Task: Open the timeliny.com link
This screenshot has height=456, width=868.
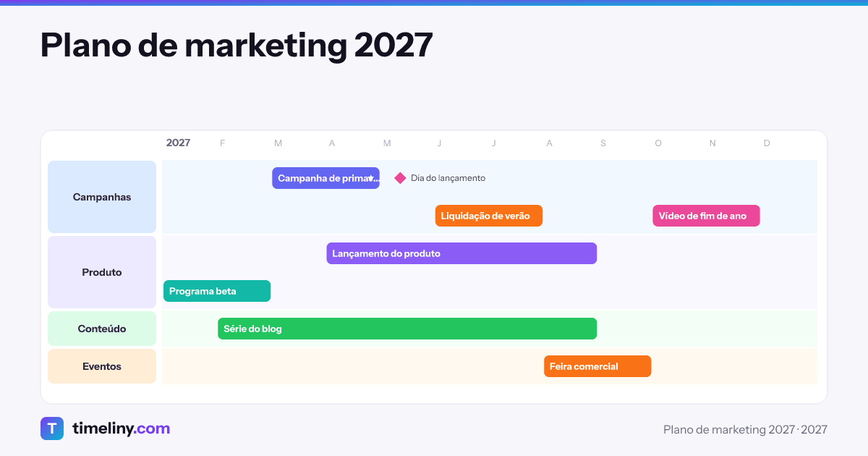Action: tap(122, 428)
